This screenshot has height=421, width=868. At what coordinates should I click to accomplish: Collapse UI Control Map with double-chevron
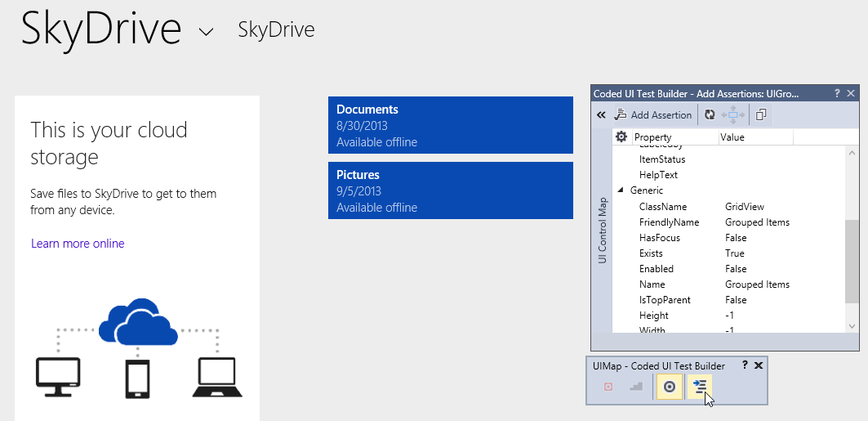pyautogui.click(x=602, y=115)
